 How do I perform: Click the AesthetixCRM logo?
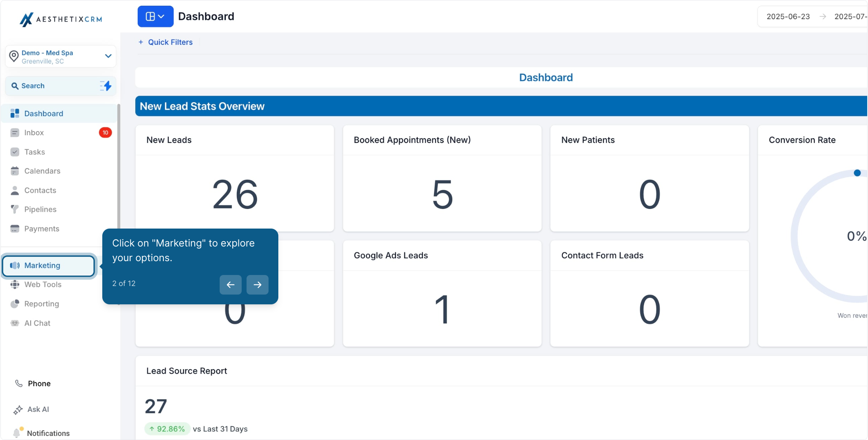click(x=61, y=19)
